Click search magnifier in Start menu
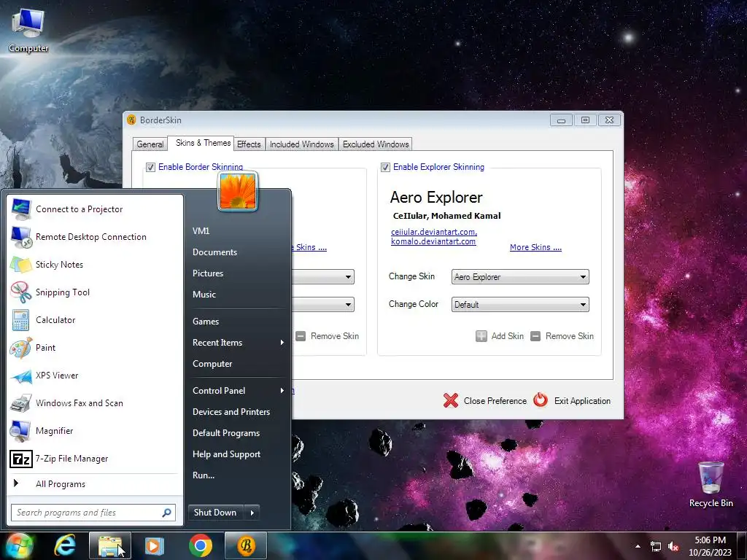 pos(167,513)
